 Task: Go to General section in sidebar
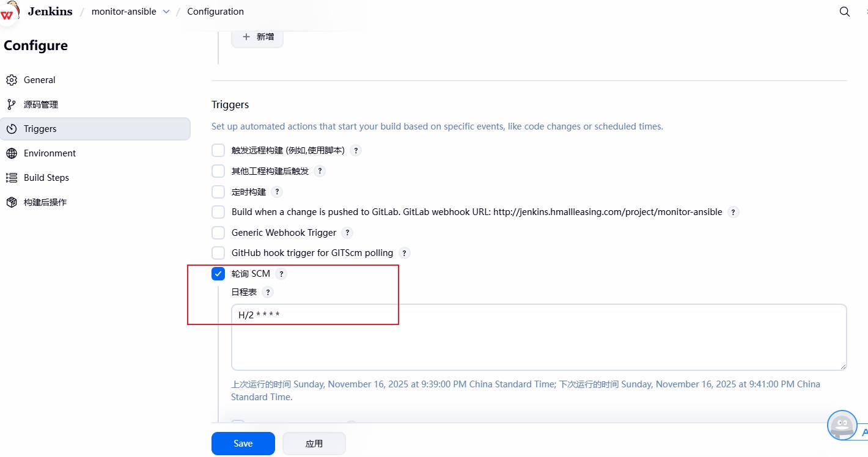click(39, 80)
